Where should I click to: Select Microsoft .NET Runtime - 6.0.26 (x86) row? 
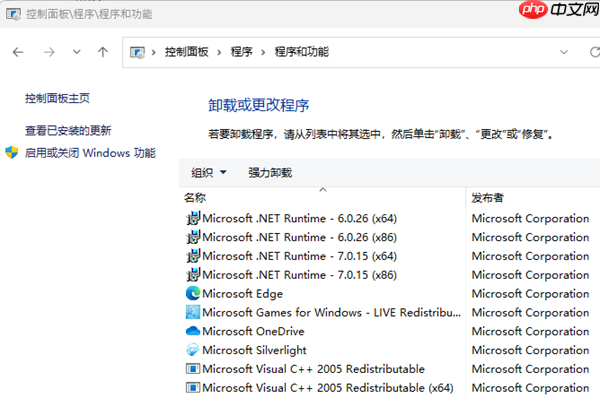coord(300,237)
